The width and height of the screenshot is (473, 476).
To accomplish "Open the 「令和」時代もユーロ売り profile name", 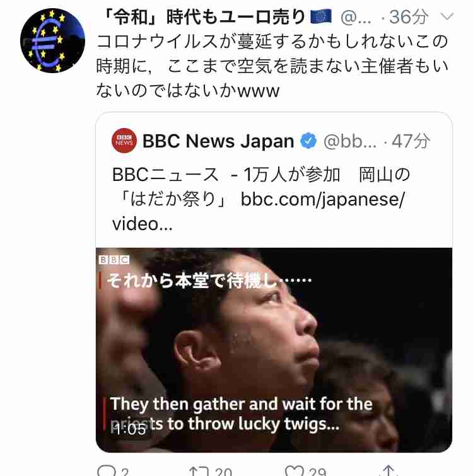I will click(204, 16).
